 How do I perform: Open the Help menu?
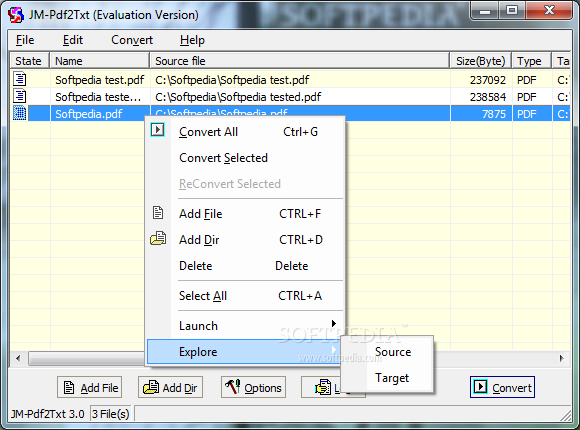[192, 40]
